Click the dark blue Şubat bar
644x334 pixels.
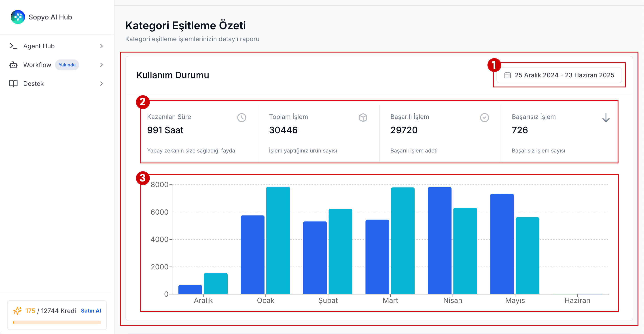pos(315,258)
